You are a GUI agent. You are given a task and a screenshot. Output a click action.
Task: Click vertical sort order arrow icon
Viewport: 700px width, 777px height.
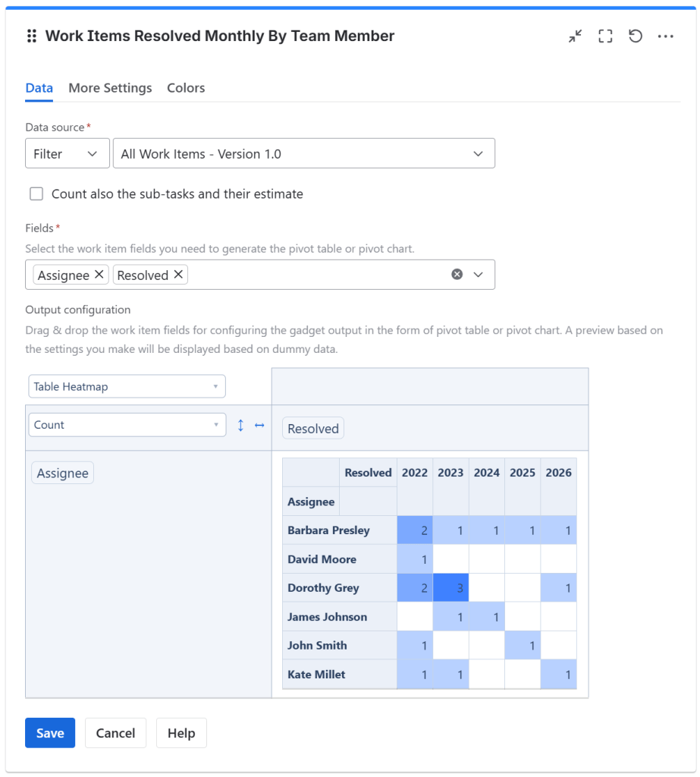(241, 425)
